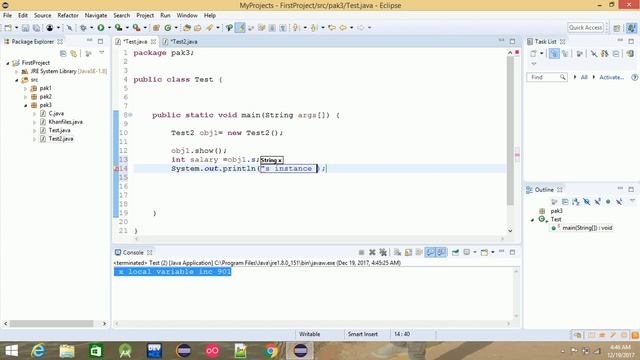Image resolution: width=640 pixels, height=360 pixels.
Task: Click the Back navigation arrow in the toolbar
Action: 343,28
